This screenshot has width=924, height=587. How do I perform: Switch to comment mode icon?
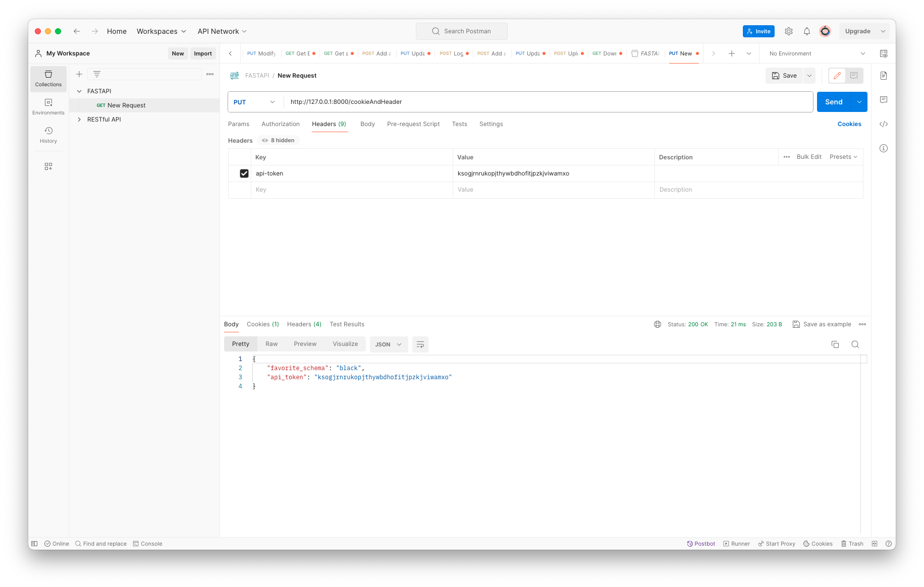pyautogui.click(x=854, y=76)
